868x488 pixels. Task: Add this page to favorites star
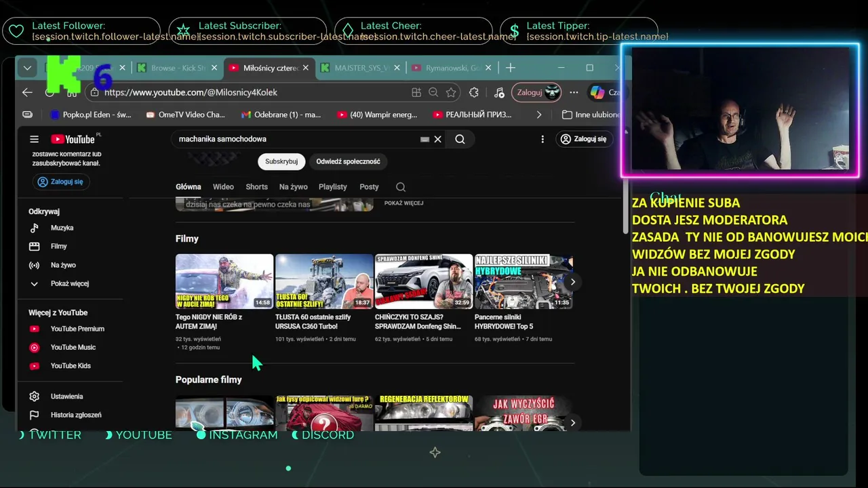click(450, 92)
